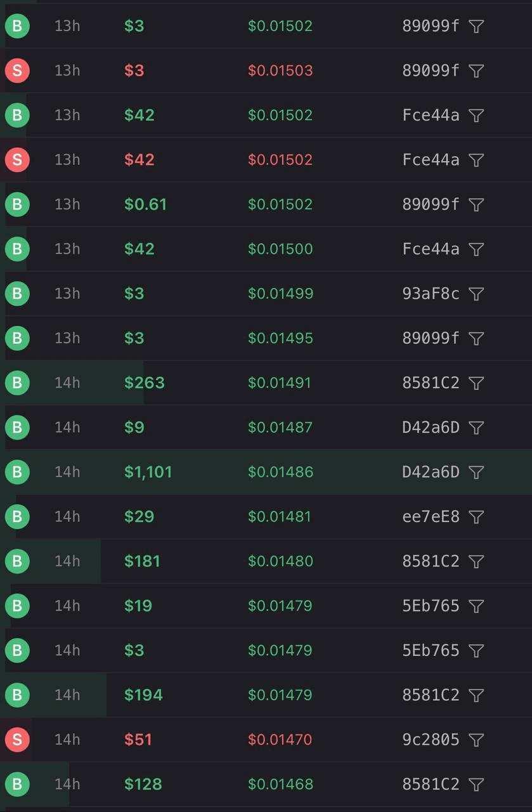Open wallet D42a6D on the $9 row
Screen dimensions: 532x812
431,428
